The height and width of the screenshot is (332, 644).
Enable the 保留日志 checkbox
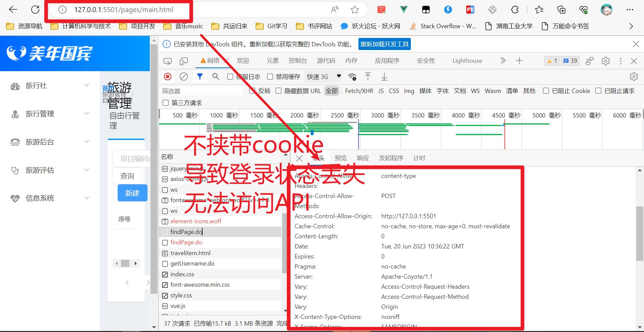click(230, 77)
